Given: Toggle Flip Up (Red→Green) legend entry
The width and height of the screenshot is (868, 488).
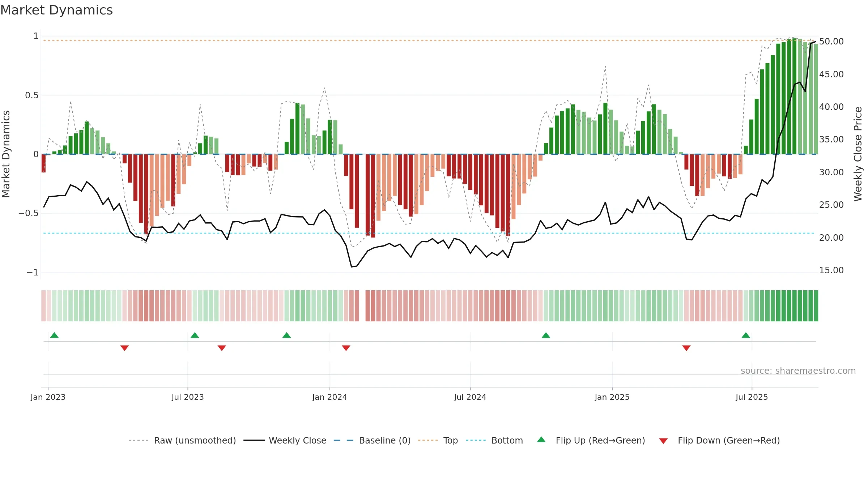Looking at the screenshot, I should pos(591,440).
